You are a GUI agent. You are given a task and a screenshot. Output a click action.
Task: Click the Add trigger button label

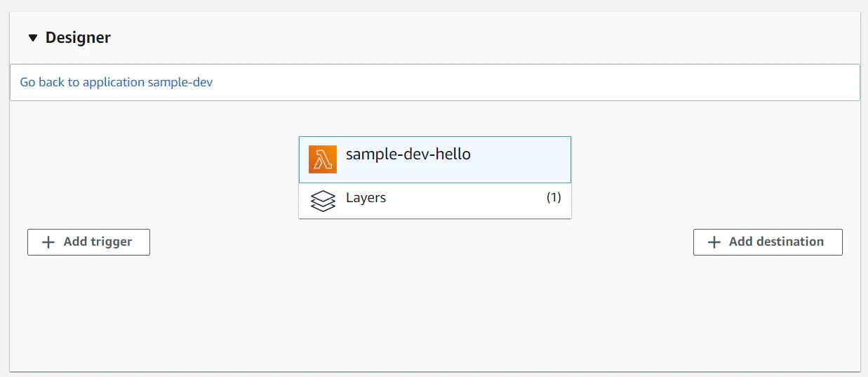(x=98, y=242)
